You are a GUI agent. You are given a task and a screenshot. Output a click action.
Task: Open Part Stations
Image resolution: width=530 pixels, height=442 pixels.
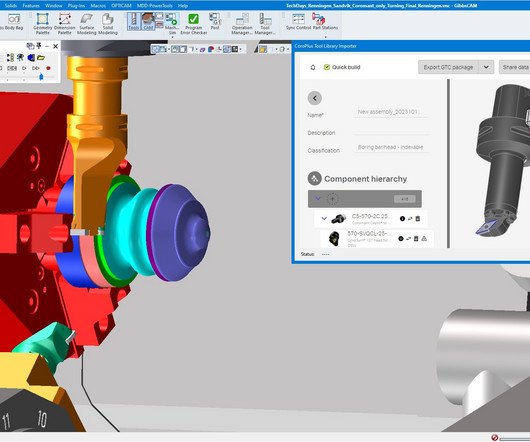325,21
